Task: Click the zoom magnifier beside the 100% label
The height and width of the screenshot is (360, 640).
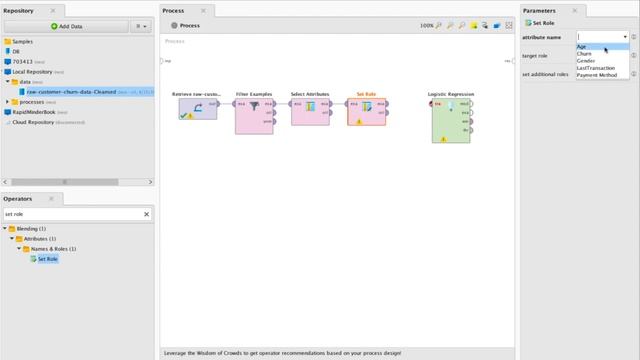Action: [439, 26]
